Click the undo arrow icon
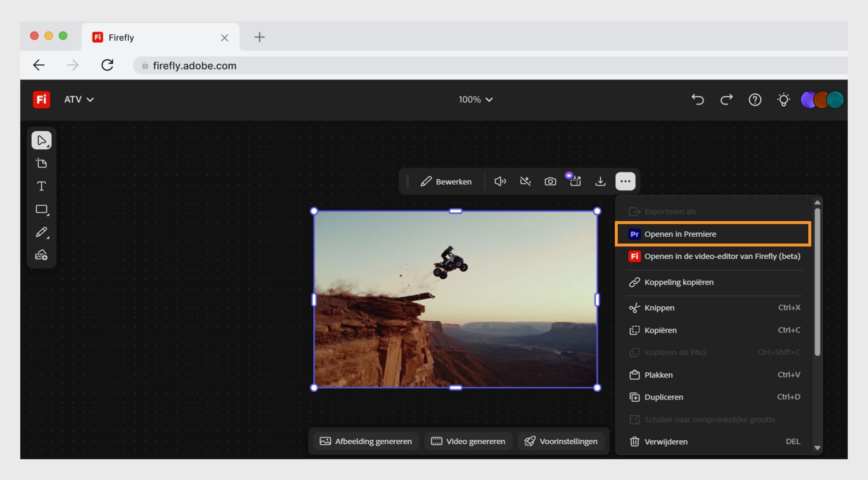The width and height of the screenshot is (868, 480). (x=698, y=100)
